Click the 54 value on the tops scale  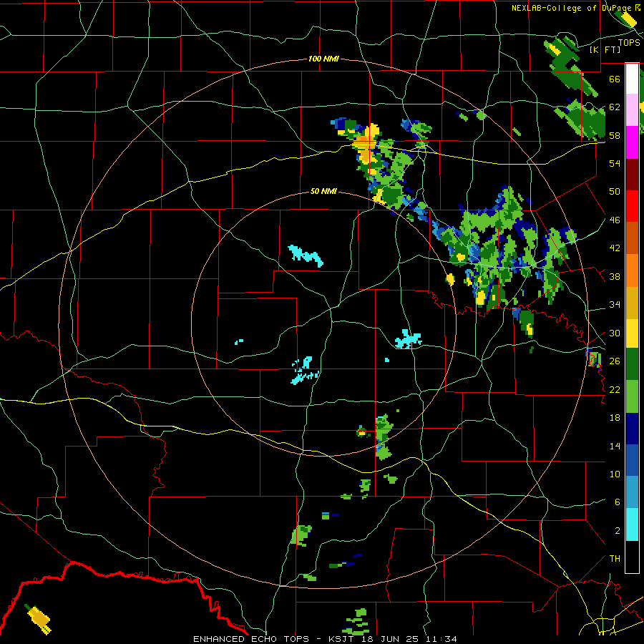click(615, 163)
